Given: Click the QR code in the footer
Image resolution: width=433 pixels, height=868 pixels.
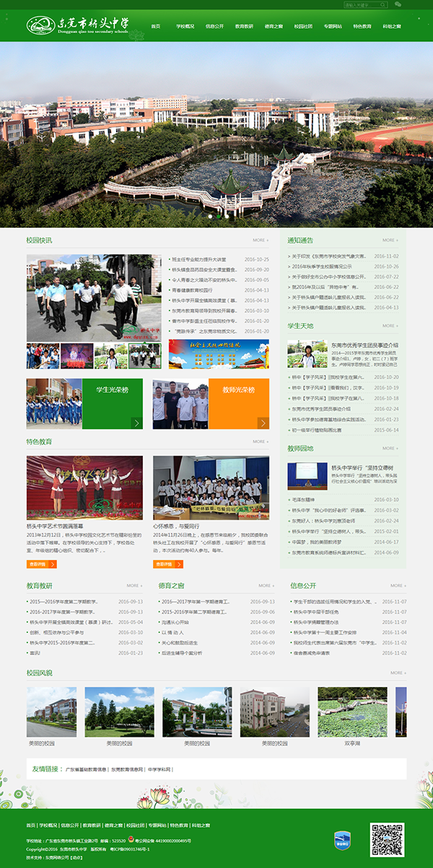Looking at the screenshot, I should 387,839.
